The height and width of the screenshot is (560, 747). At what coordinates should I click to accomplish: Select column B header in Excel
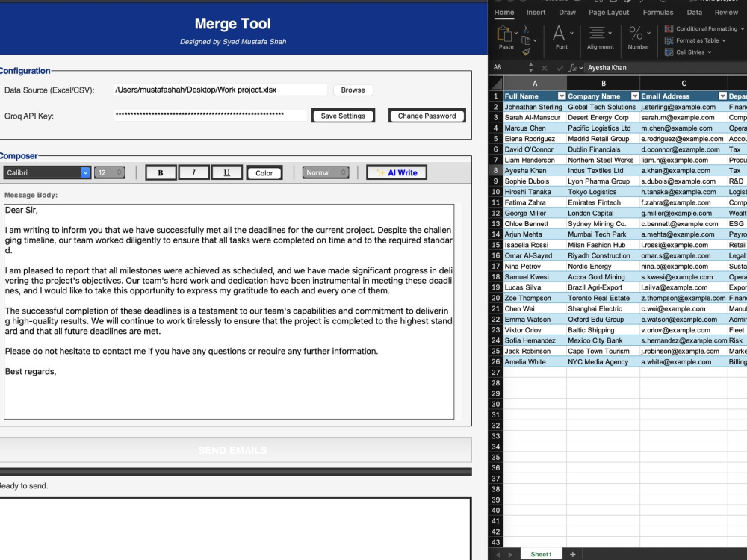603,84
